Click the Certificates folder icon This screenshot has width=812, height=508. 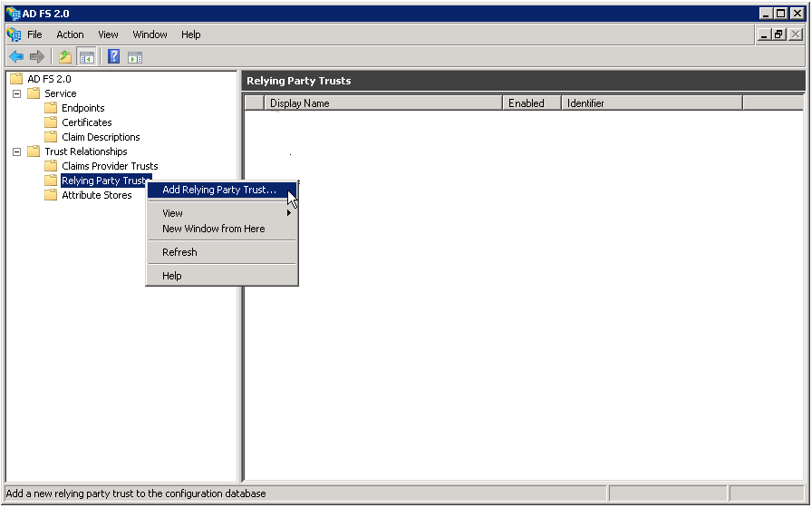pyautogui.click(x=51, y=122)
